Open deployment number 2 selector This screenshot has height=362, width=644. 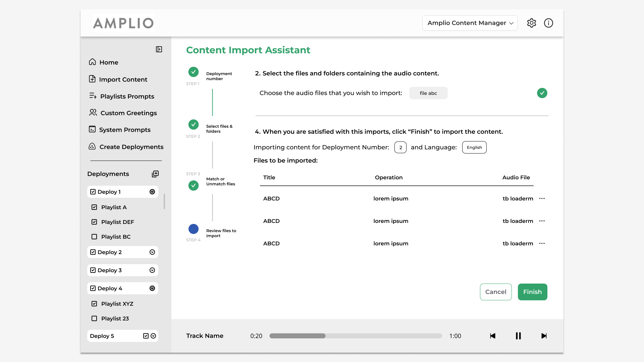pyautogui.click(x=400, y=147)
